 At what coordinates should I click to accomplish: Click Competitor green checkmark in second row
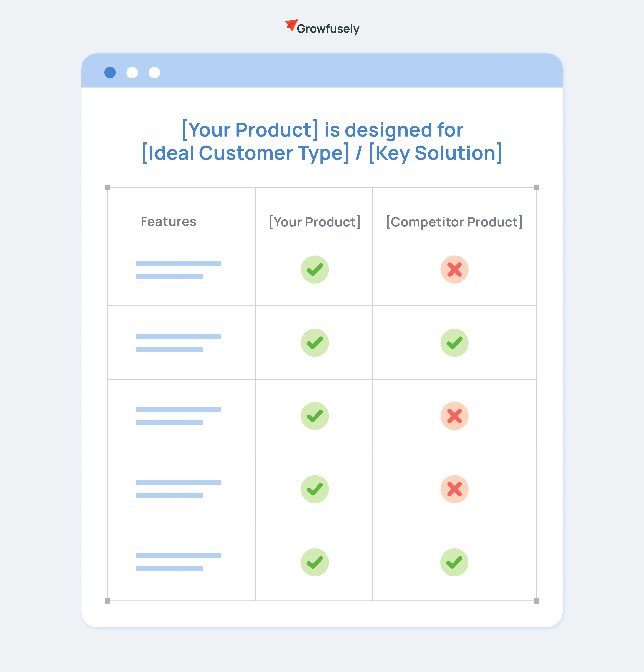click(x=454, y=343)
